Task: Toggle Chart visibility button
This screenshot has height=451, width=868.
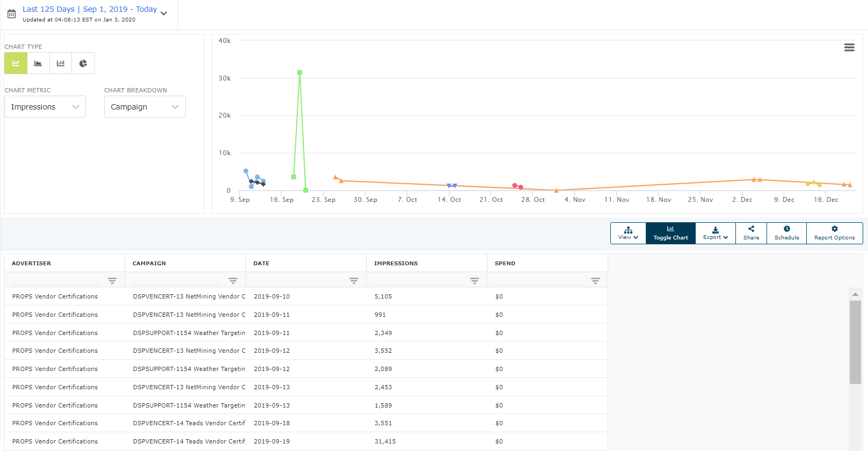Action: [670, 233]
